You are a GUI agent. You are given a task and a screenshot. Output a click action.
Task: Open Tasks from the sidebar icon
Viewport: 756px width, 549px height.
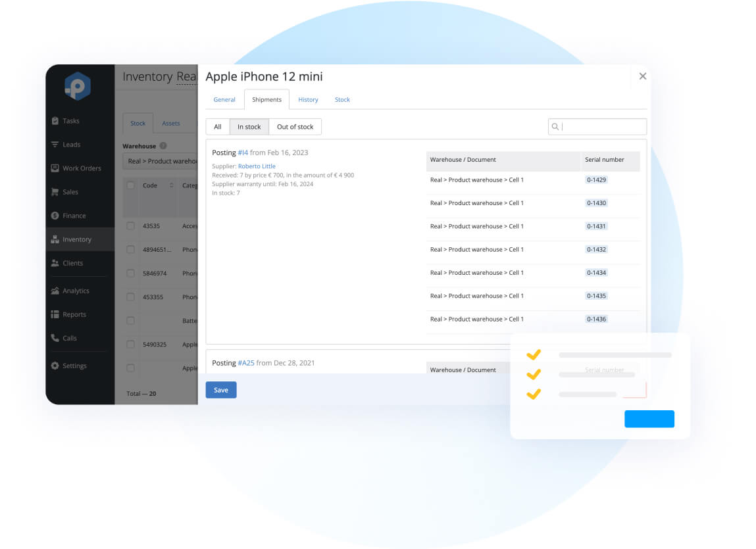55,121
